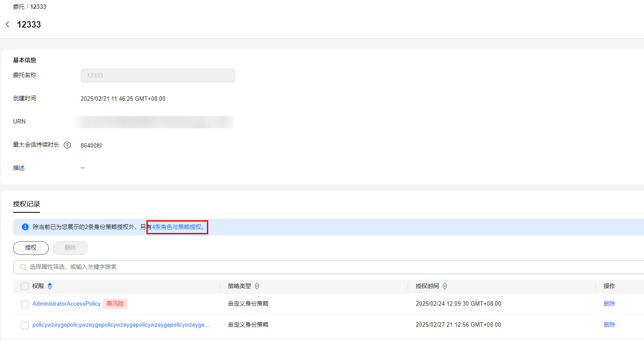
Task: Click the blue info icon in notice banner
Action: pos(25,227)
